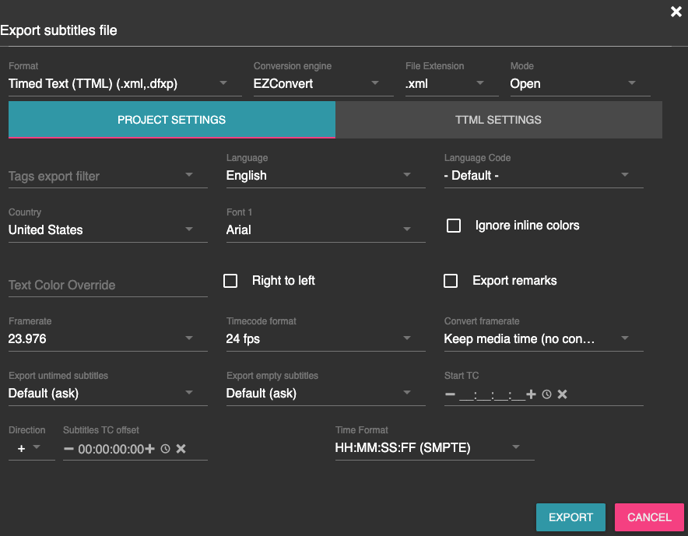Close the Export subtitles file dialog

tap(676, 11)
